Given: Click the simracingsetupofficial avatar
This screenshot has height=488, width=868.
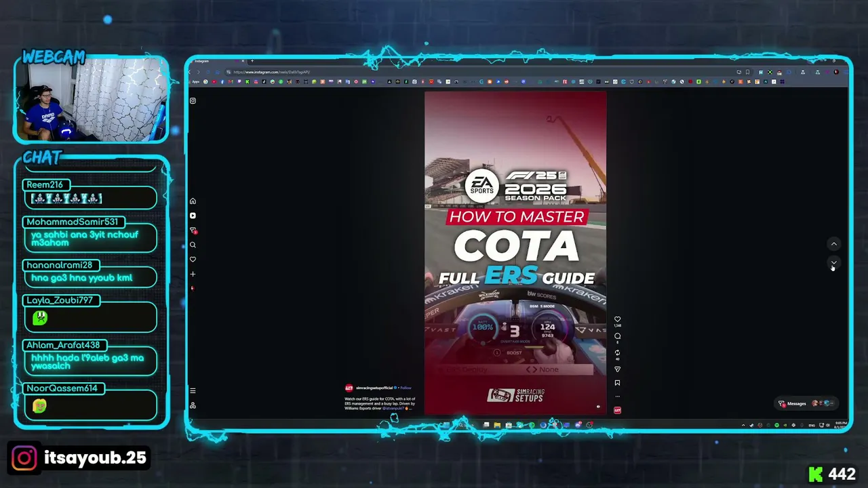Looking at the screenshot, I should pos(349,388).
